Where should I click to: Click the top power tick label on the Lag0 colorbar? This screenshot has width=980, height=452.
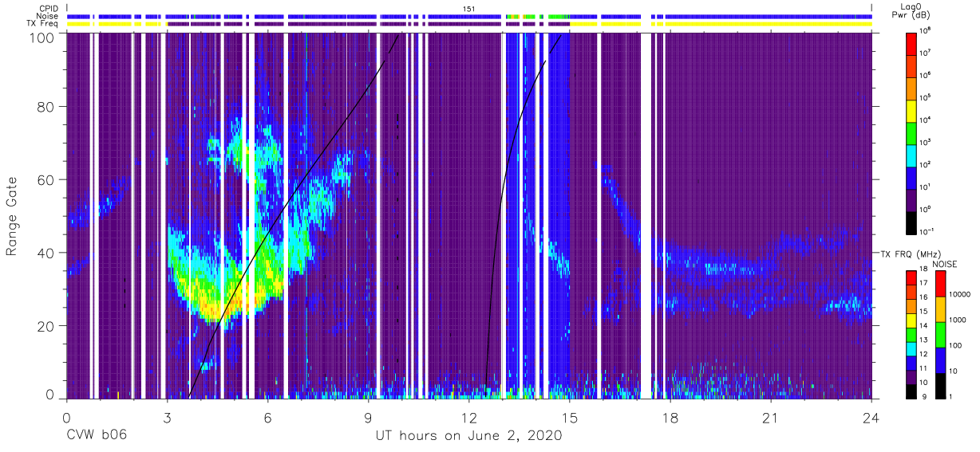click(x=926, y=31)
